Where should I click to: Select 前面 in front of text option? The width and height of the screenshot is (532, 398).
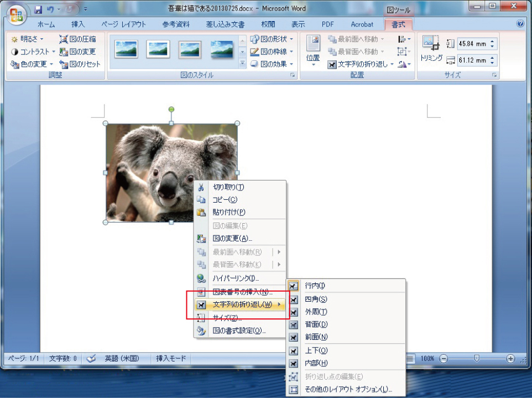346,337
